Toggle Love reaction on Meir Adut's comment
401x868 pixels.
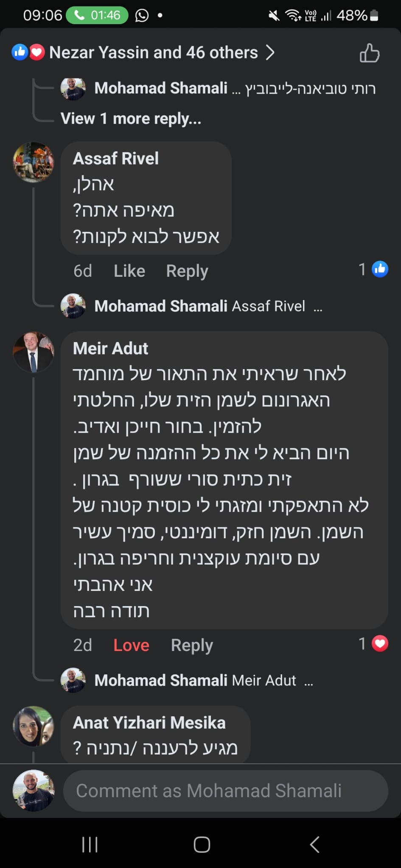pos(131,645)
